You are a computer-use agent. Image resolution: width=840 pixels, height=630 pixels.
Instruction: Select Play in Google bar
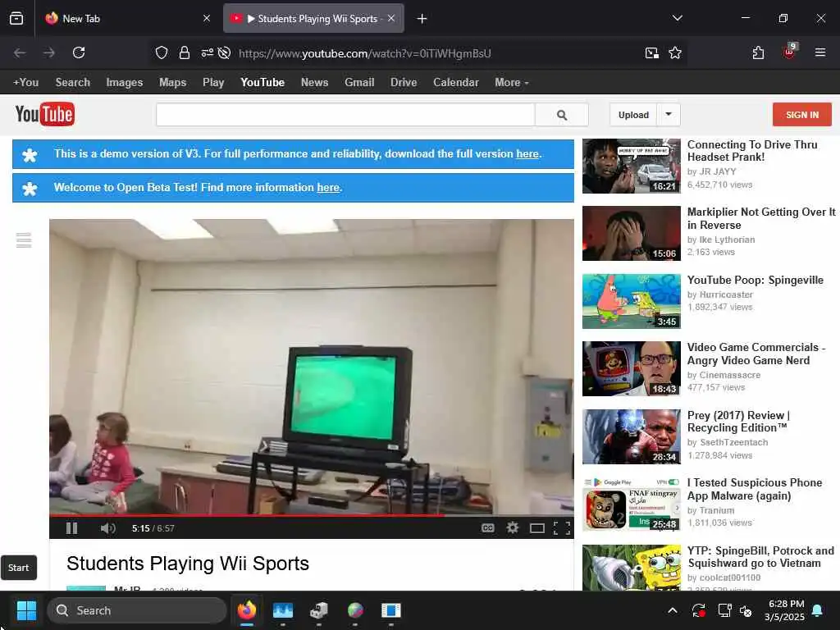point(213,83)
